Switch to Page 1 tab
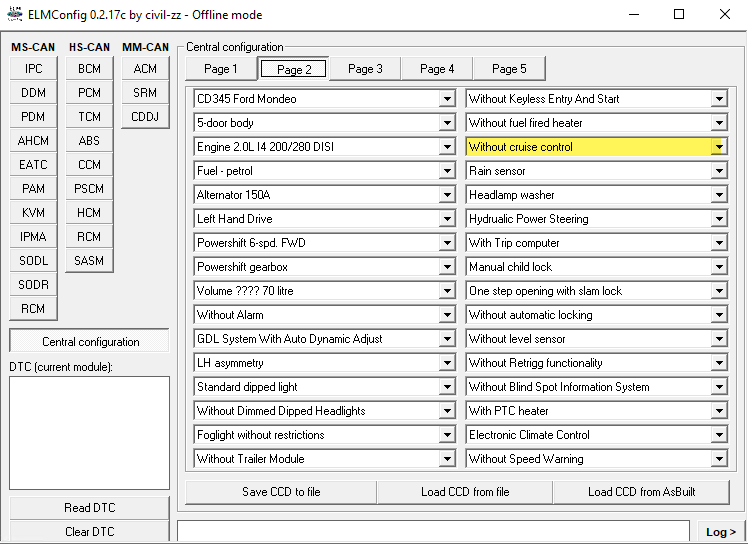Screen dimensions: 748x544 [221, 69]
